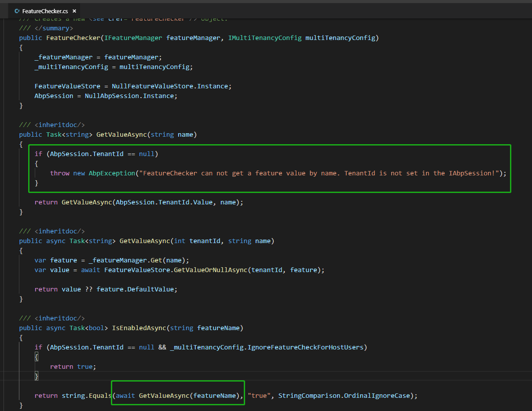Select the FeatureChecker.cs tab
Screen dimensions: 532x411
tap(44, 11)
